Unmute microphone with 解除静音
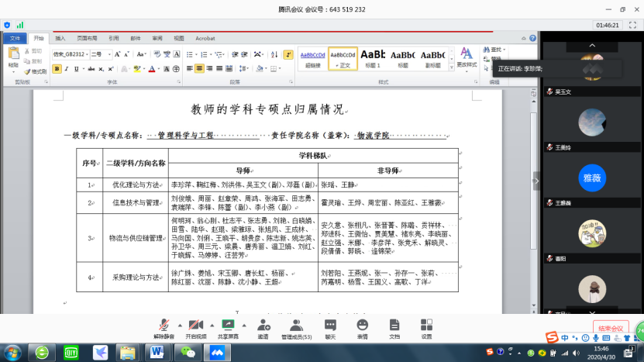The image size is (644, 362). click(164, 326)
